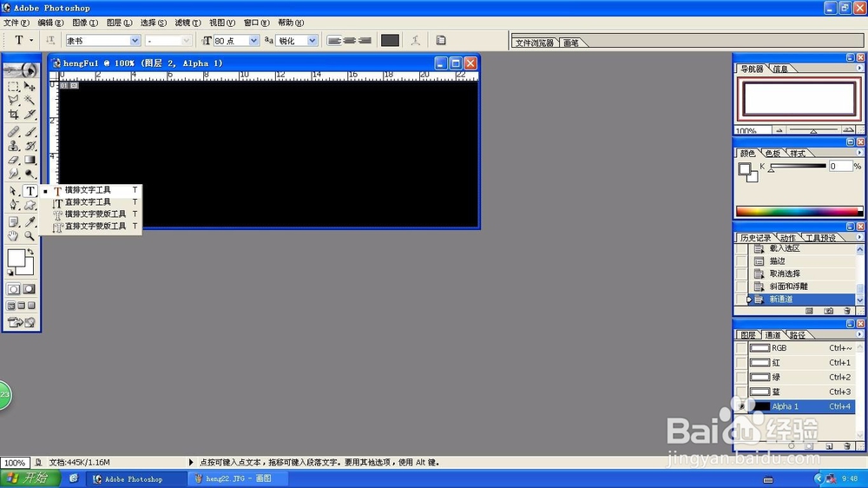Jump to ImageReady from the toolbox
Viewport: 868px width, 488px height.
click(21, 322)
